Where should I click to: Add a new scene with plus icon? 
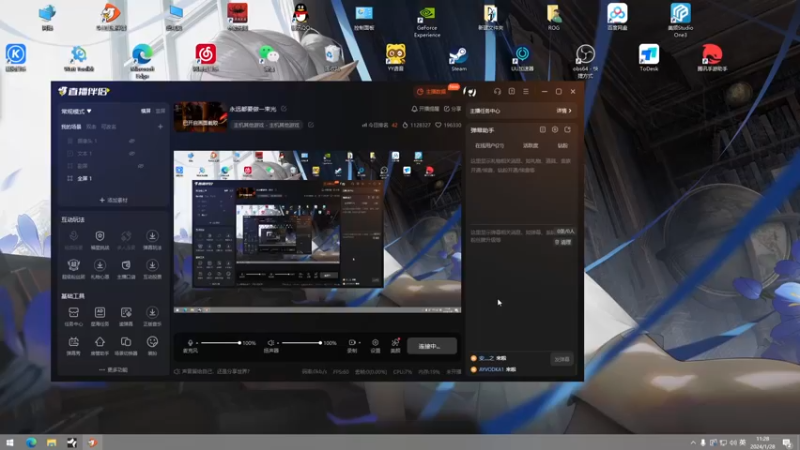160,126
